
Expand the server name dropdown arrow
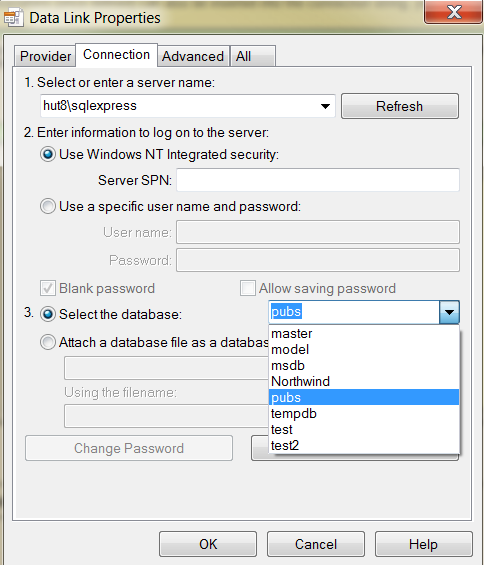click(325, 106)
